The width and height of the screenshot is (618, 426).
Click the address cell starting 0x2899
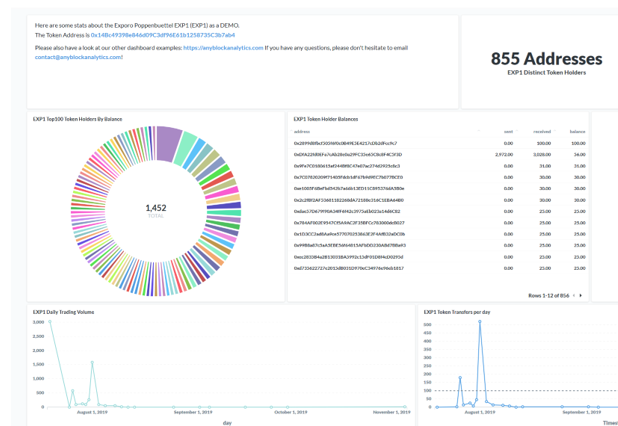click(345, 143)
